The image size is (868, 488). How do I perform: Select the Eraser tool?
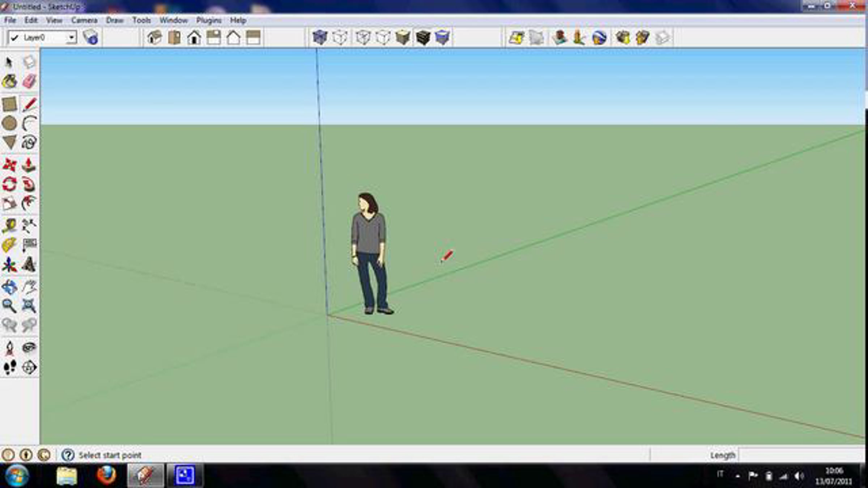(29, 82)
